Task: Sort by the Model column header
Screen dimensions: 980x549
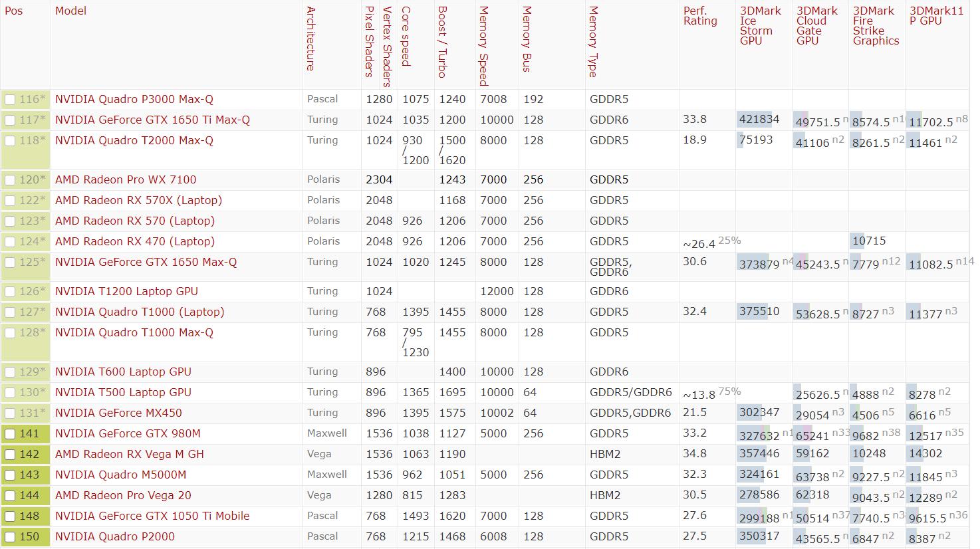Action: pos(70,11)
